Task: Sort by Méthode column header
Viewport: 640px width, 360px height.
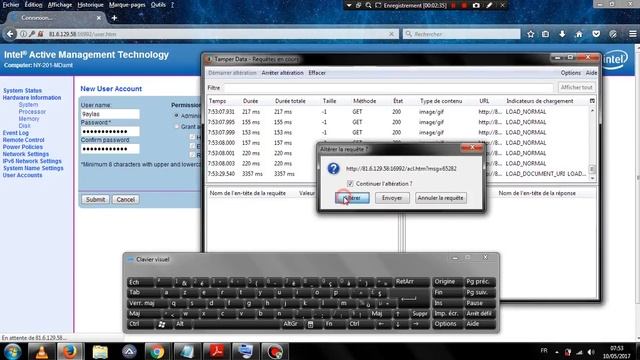Action: pyautogui.click(x=364, y=101)
